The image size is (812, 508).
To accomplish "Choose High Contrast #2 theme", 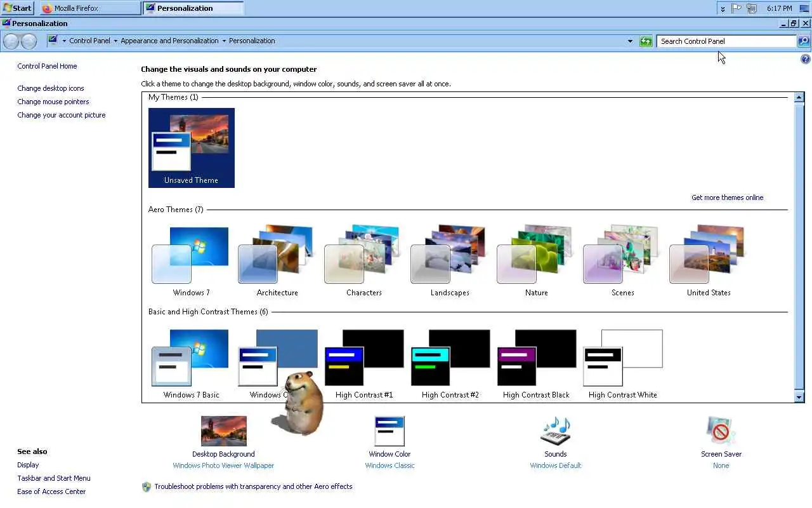I will coord(450,364).
